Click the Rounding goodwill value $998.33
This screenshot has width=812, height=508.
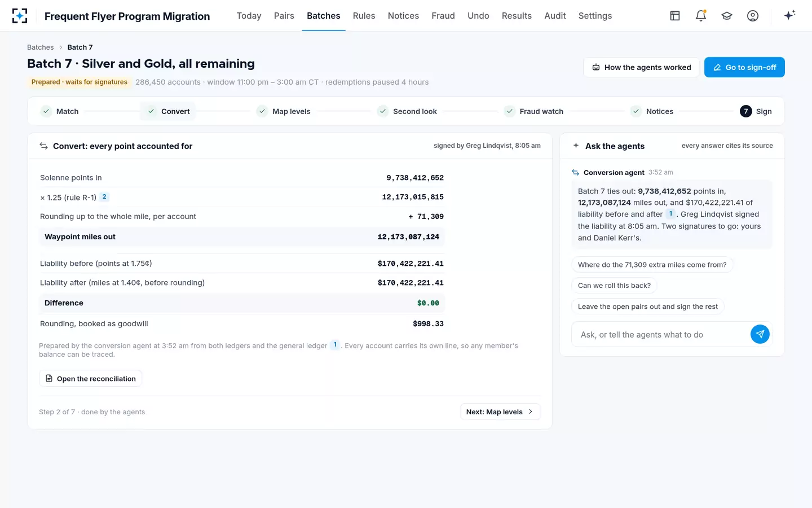428,324
